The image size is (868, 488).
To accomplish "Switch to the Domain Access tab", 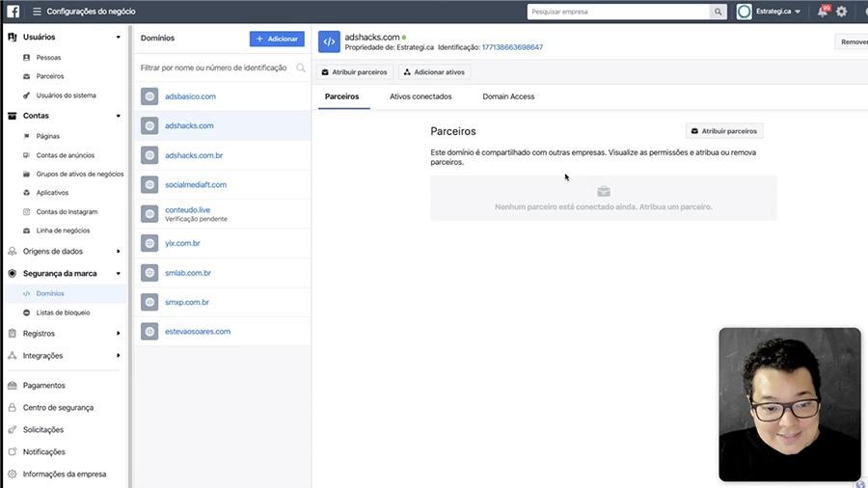I will (x=508, y=96).
